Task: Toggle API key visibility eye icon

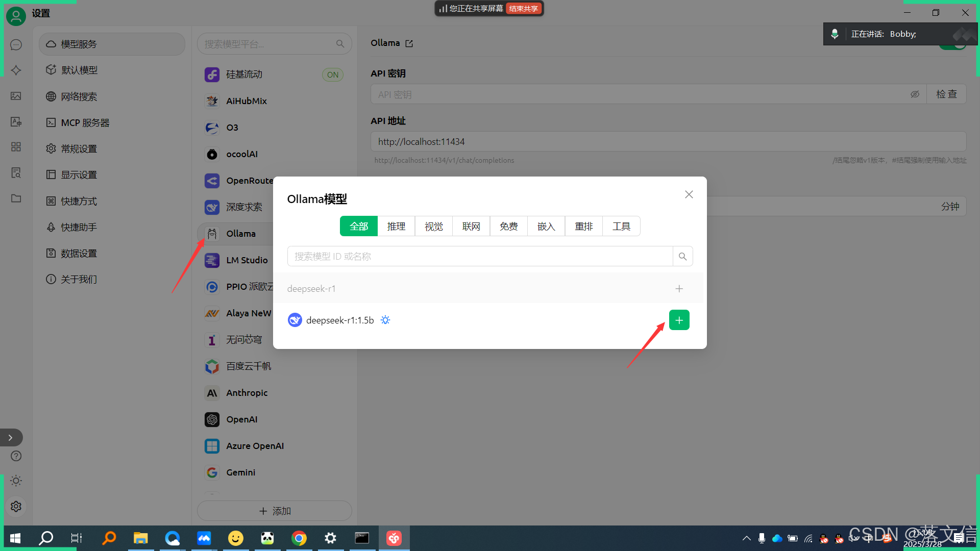Action: pyautogui.click(x=915, y=94)
